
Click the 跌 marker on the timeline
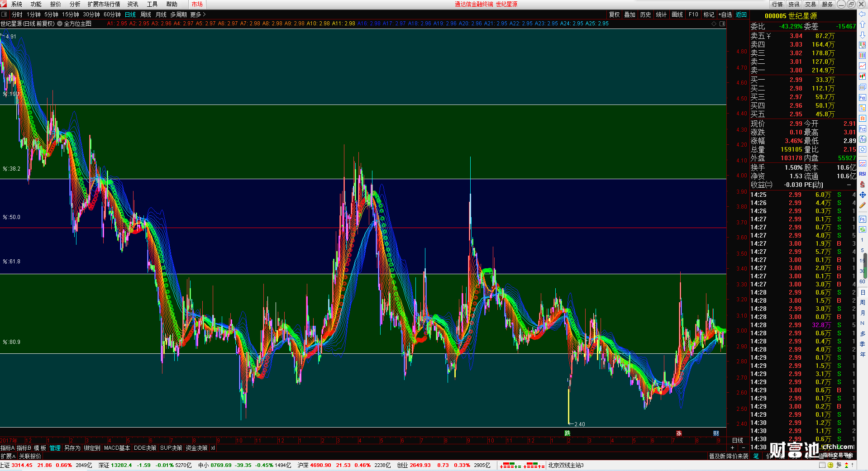(x=568, y=433)
